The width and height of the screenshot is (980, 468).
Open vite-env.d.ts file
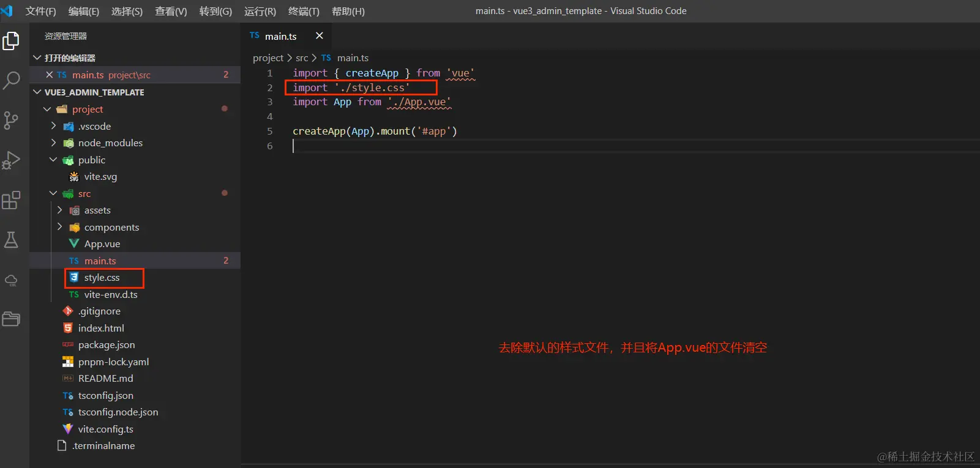(x=111, y=294)
